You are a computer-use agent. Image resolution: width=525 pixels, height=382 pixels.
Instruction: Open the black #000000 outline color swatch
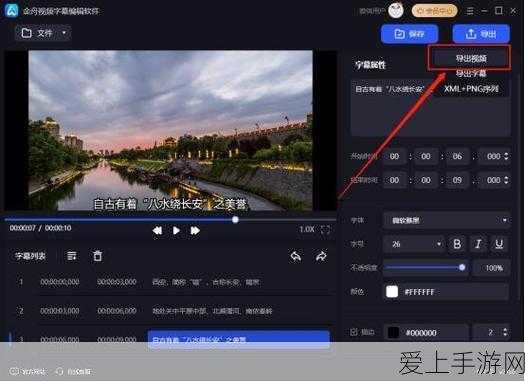(x=393, y=332)
